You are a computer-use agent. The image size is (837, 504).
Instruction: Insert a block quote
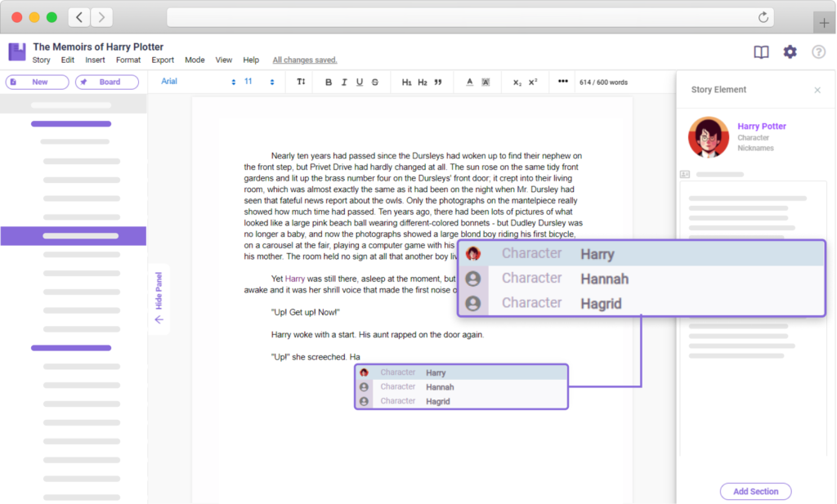pyautogui.click(x=438, y=82)
